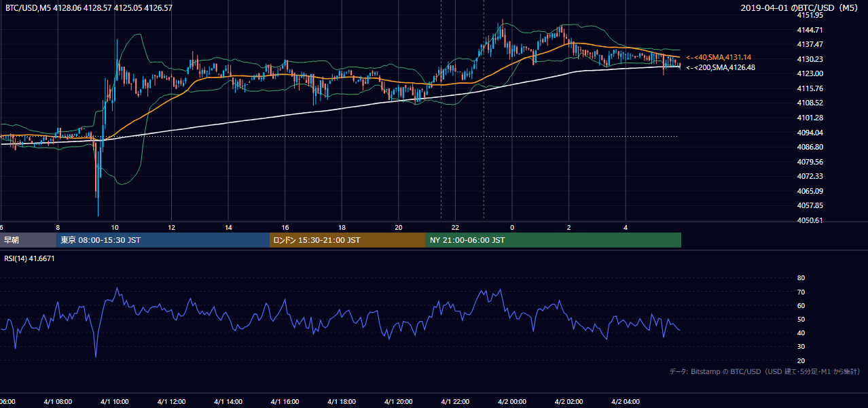
Task: Click the 4/1 10:00 time label
Action: pos(114,402)
